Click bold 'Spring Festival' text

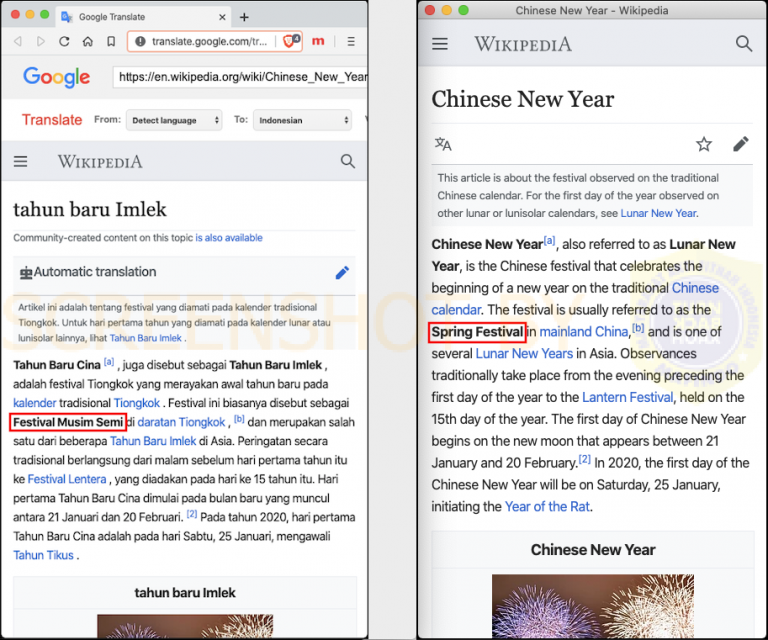(478, 332)
